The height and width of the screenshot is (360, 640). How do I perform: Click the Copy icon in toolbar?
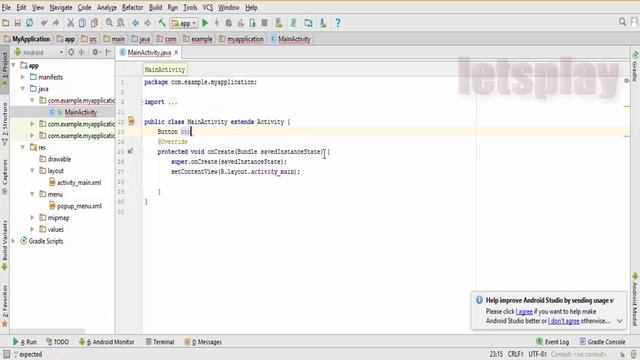coord(82,23)
